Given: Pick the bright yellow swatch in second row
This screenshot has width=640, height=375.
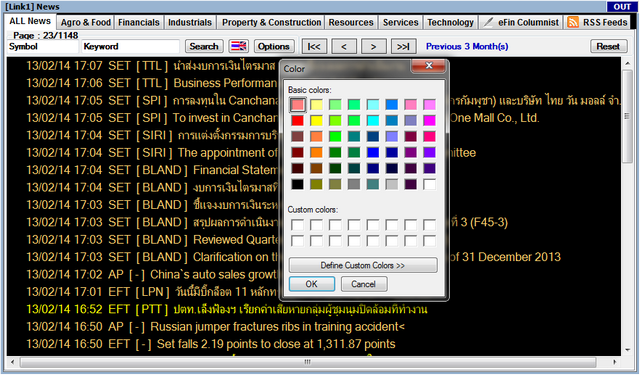Looking at the screenshot, I should click(316, 120).
